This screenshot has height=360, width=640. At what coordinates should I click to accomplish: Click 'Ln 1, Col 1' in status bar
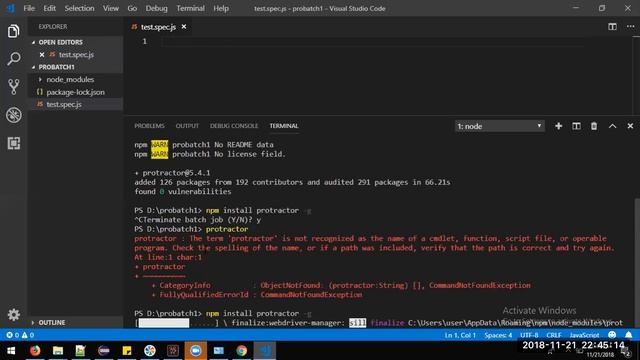click(460, 335)
